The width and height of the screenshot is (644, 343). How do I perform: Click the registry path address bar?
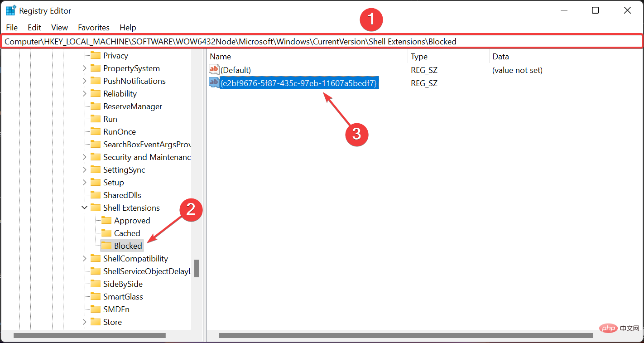pos(322,42)
